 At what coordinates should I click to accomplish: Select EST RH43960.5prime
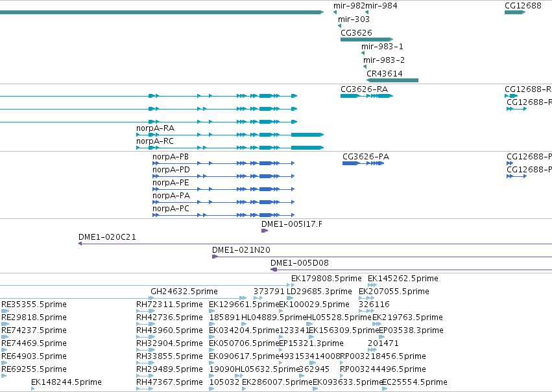pos(170,331)
